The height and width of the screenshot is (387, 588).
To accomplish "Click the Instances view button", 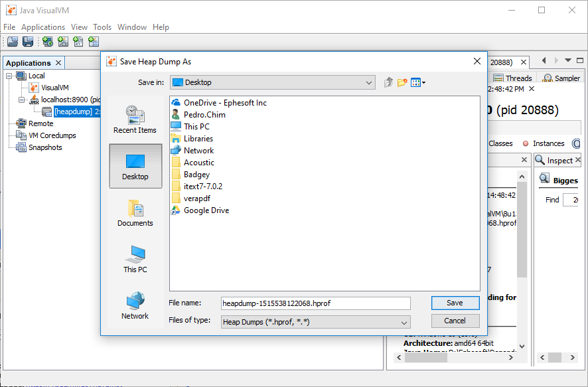I will (544, 143).
